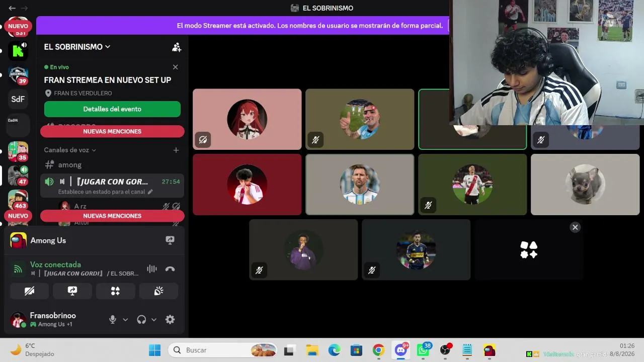Open noise suppression waveform options

(152, 269)
